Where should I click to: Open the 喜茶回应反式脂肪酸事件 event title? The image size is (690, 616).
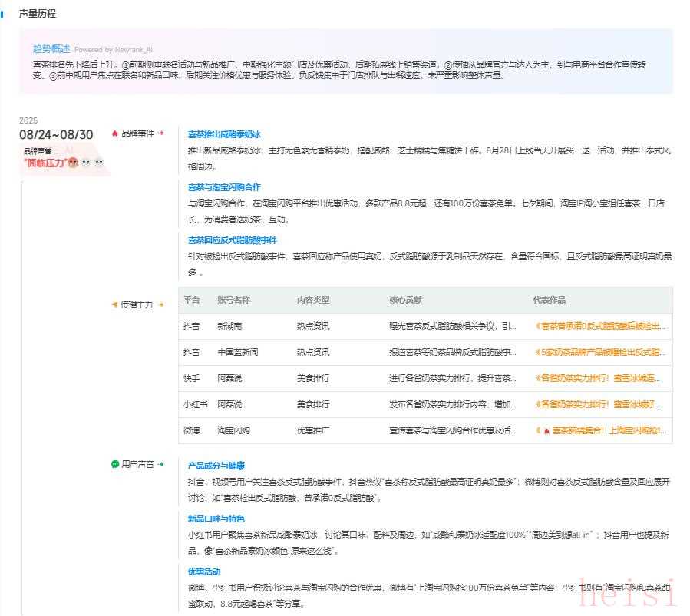233,240
